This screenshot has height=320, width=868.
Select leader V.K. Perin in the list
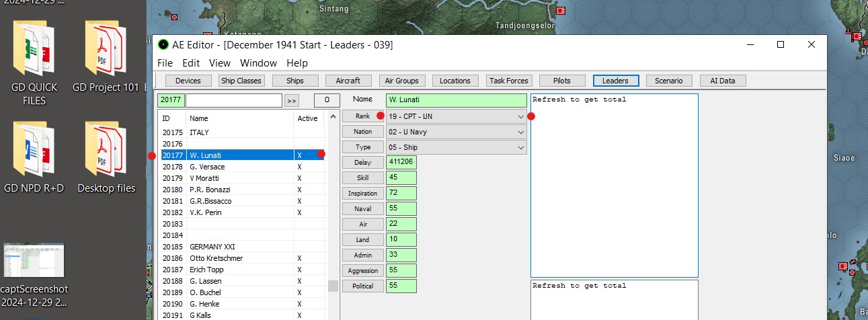coord(241,212)
